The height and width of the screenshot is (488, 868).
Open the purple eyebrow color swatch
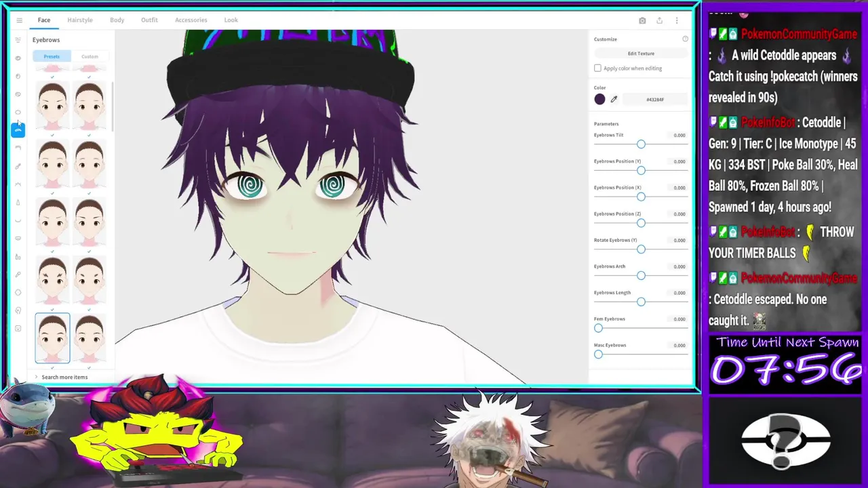(x=599, y=100)
